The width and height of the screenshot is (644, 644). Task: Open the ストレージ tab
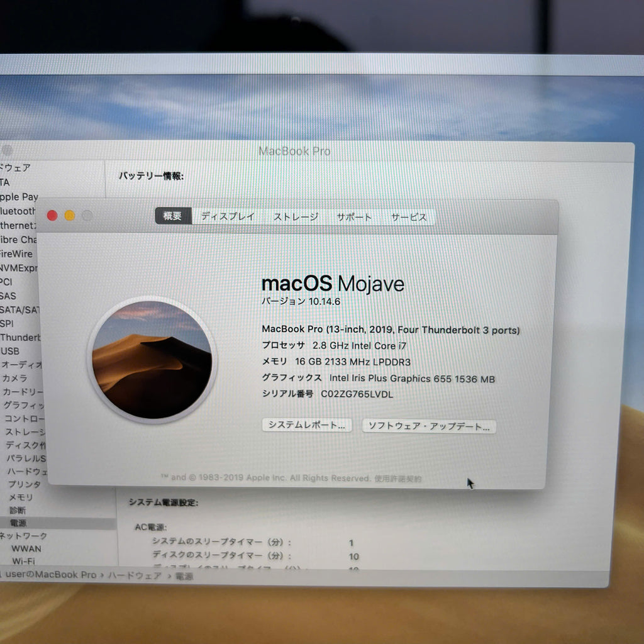coord(296,217)
